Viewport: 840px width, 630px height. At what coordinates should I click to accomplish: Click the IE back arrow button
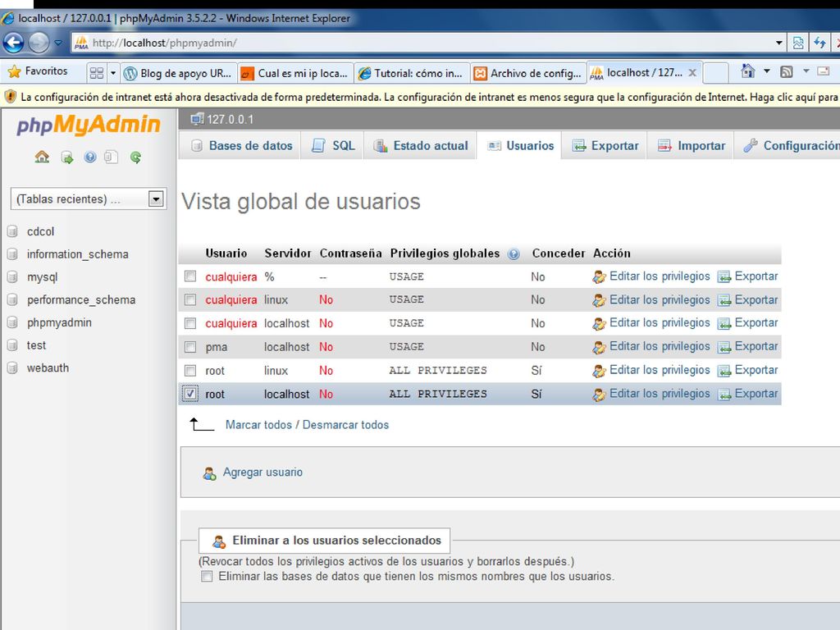click(x=13, y=43)
